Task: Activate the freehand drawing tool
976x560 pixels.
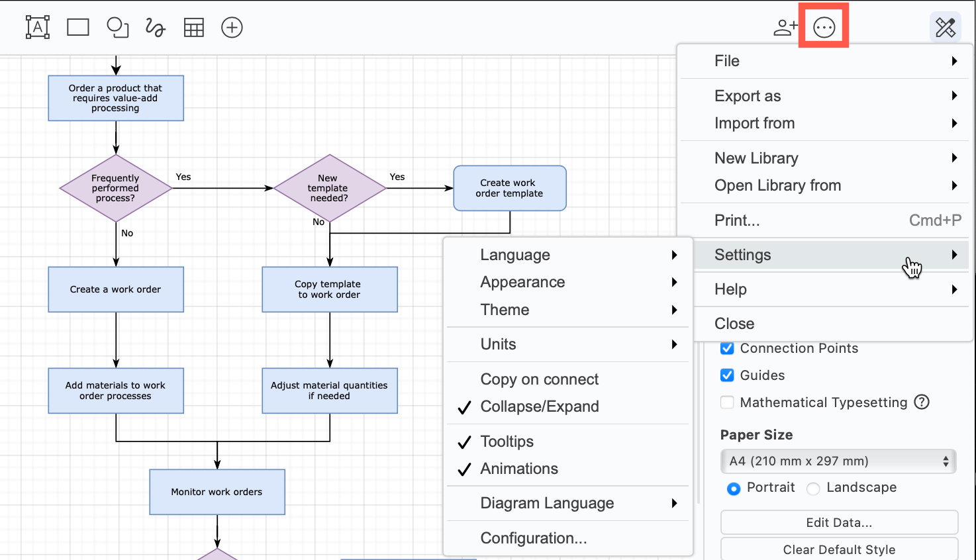Action: [154, 27]
